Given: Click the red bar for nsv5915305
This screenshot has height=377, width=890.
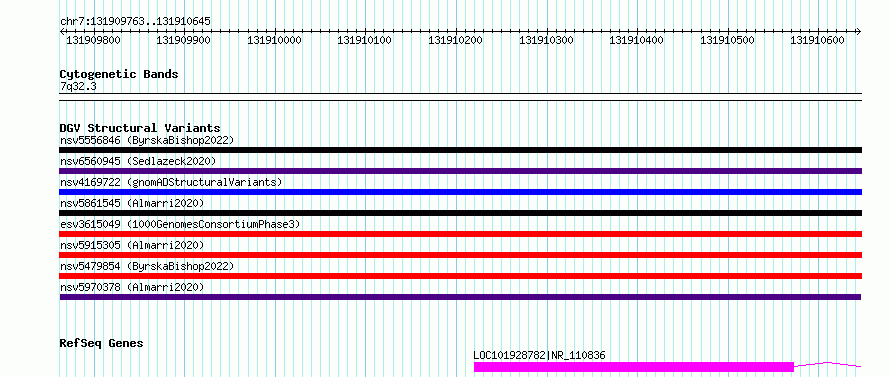Looking at the screenshot, I should 460,255.
